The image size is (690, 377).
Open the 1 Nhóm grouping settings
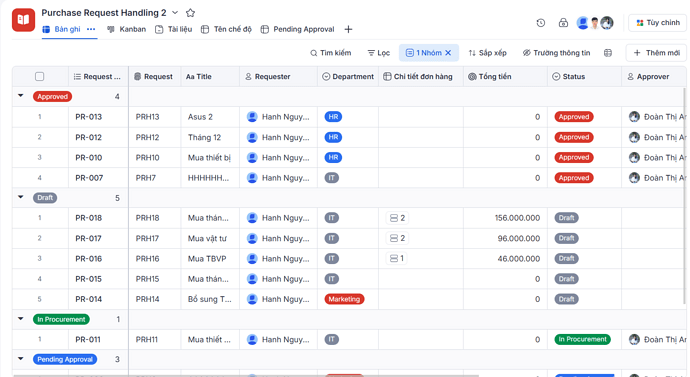(423, 53)
